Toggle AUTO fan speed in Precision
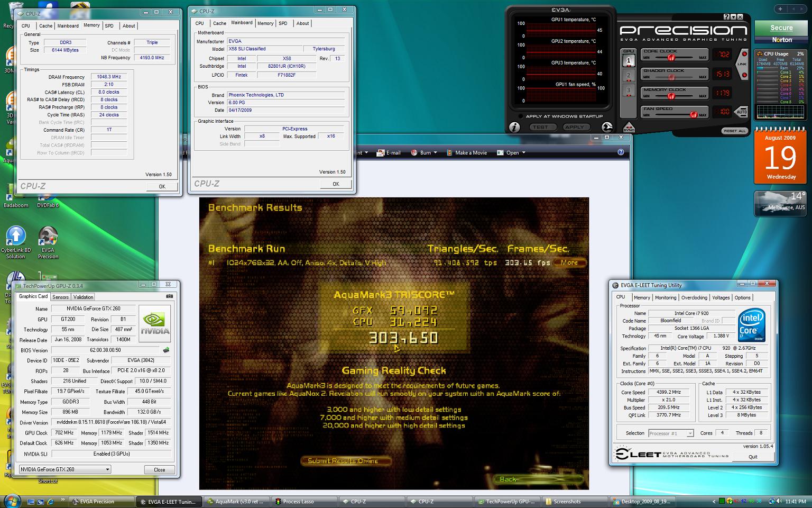812x508 pixels. pyautogui.click(x=741, y=112)
